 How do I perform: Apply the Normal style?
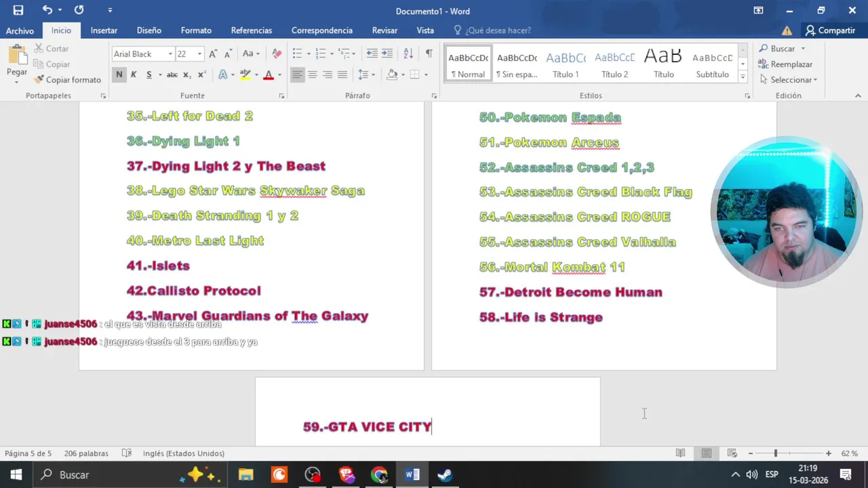(468, 64)
